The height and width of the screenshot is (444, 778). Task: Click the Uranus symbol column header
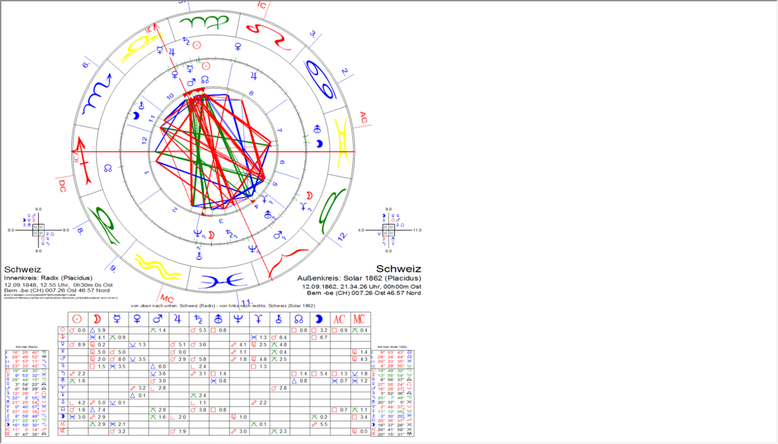click(x=218, y=319)
